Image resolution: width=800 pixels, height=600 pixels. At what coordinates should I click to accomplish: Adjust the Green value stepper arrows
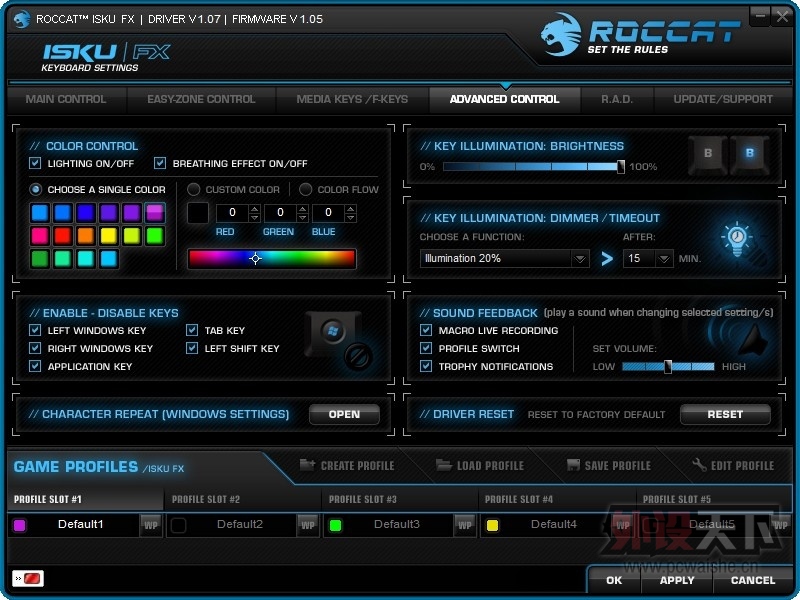tap(303, 213)
